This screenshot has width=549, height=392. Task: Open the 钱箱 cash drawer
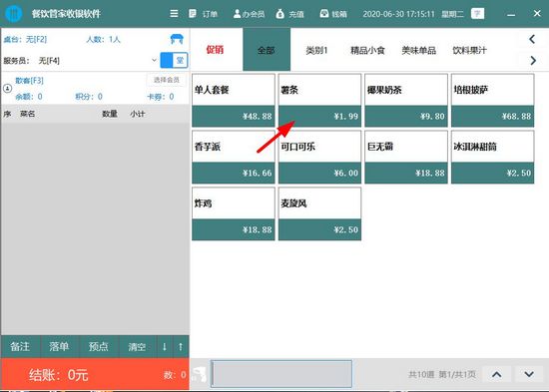[333, 14]
